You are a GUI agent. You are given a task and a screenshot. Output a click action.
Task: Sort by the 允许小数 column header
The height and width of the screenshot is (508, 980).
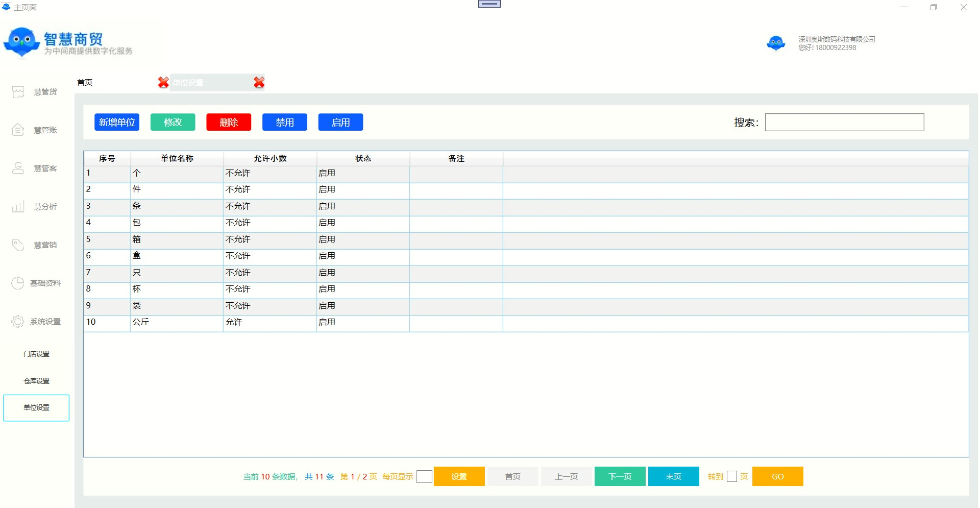[270, 158]
